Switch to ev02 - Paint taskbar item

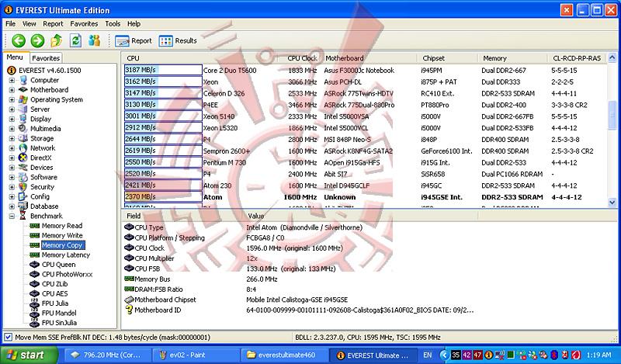(196, 355)
